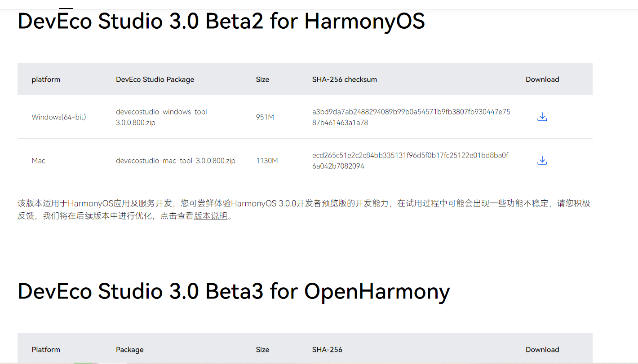Open the 版本说明 release notes link

tap(211, 216)
